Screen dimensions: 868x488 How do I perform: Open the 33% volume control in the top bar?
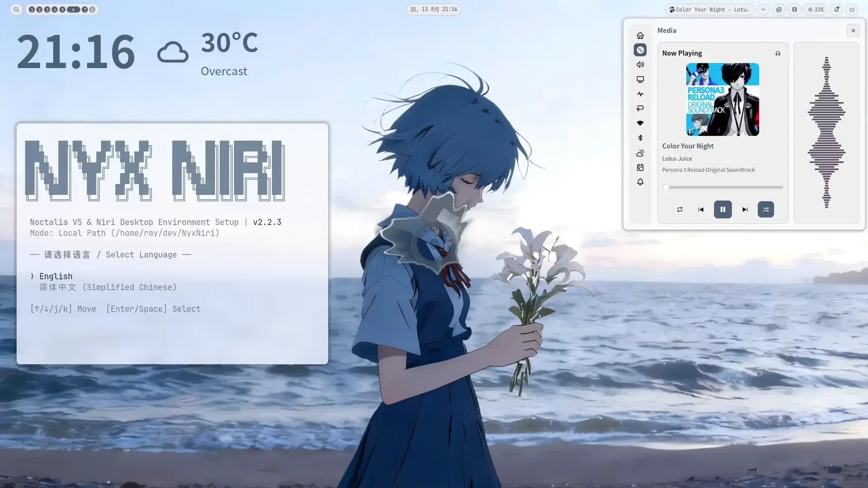click(816, 9)
